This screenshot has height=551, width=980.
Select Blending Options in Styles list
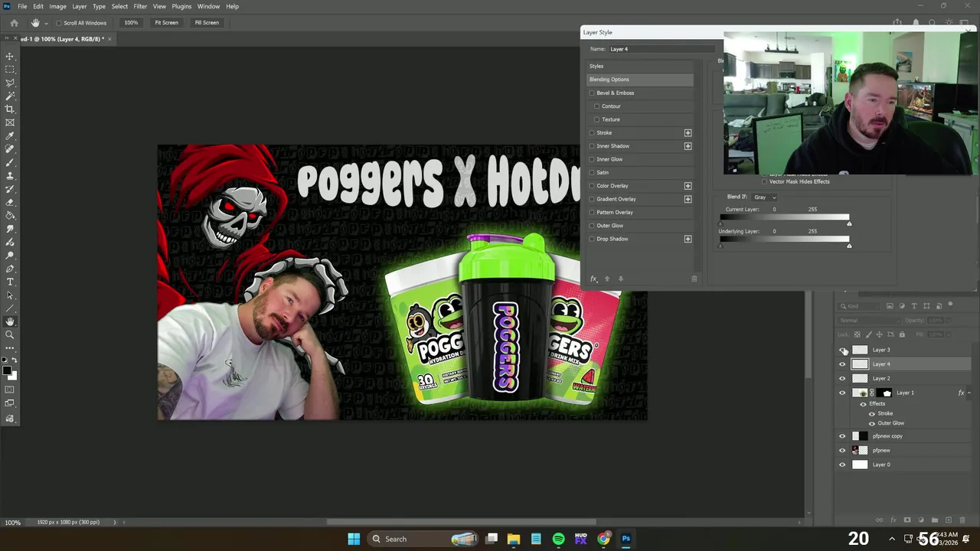click(x=640, y=80)
